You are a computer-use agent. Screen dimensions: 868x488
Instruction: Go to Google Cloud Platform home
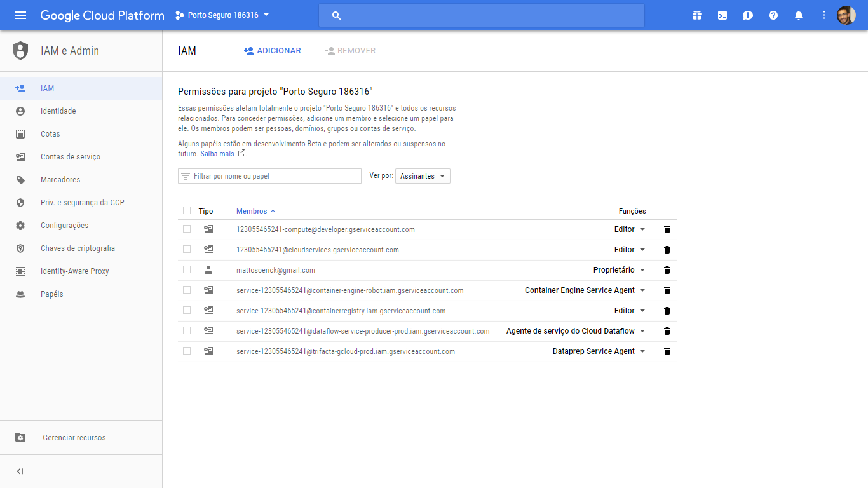[x=102, y=15]
